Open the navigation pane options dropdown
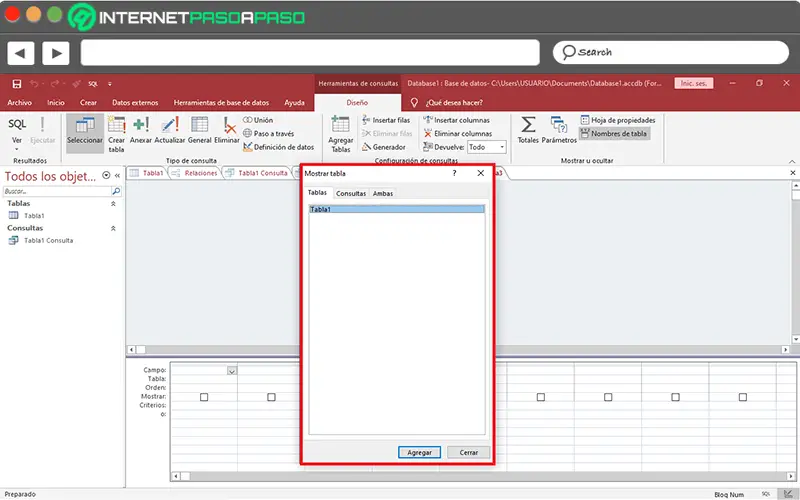This screenshot has height=500, width=800. [x=106, y=176]
